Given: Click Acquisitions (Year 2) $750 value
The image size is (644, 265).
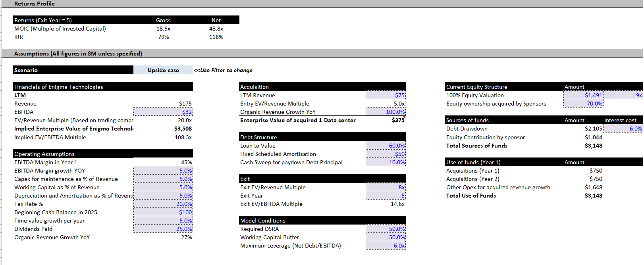Looking at the screenshot, I should (x=596, y=179).
